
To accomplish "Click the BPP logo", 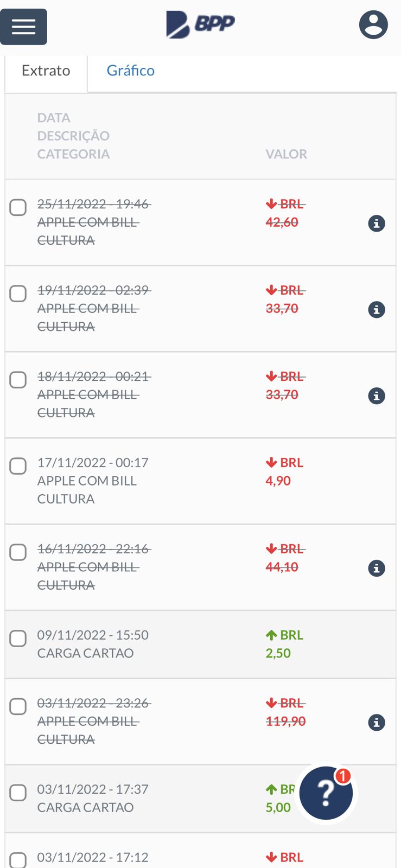I will pos(200,25).
